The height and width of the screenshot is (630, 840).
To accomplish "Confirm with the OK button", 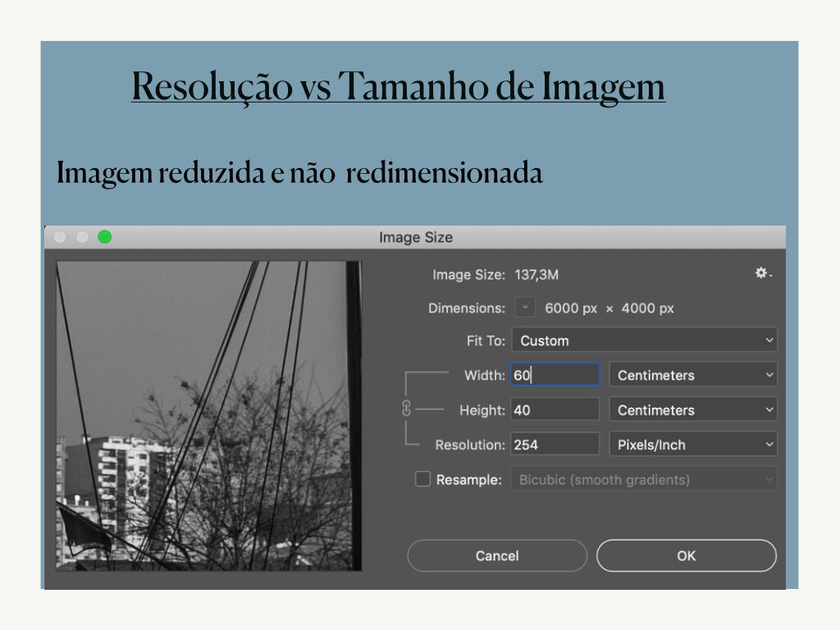I will 686,555.
